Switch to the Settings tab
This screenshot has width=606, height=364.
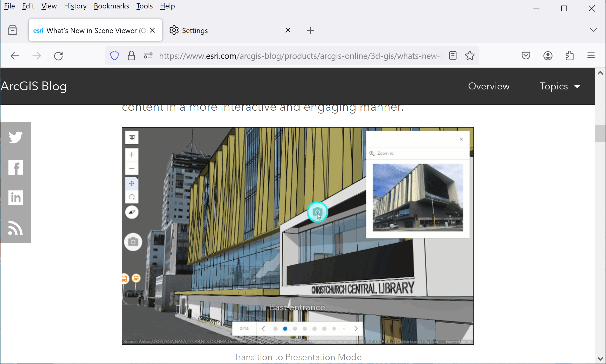231,30
